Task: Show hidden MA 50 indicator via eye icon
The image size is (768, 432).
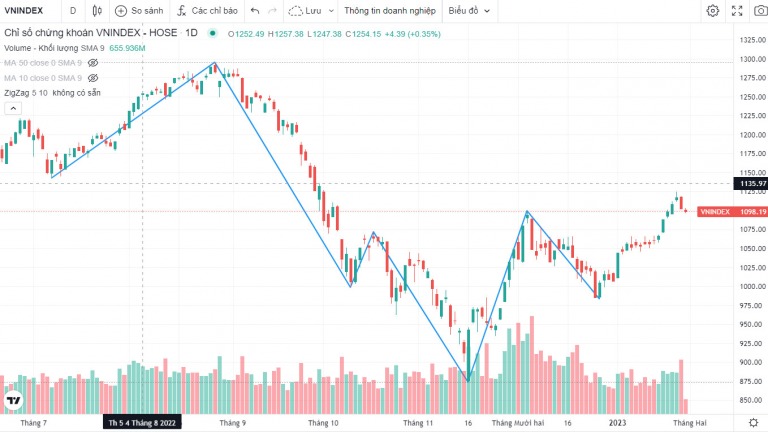Action: click(93, 63)
